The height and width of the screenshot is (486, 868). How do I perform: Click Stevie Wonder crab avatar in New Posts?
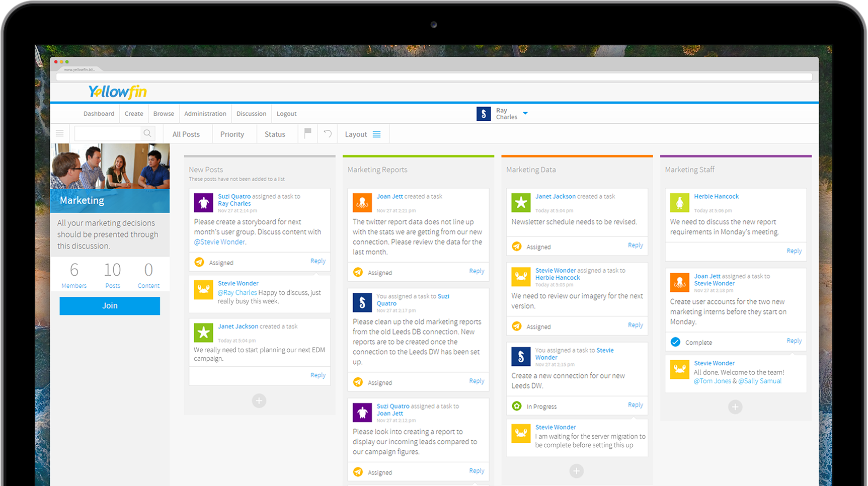coord(203,290)
